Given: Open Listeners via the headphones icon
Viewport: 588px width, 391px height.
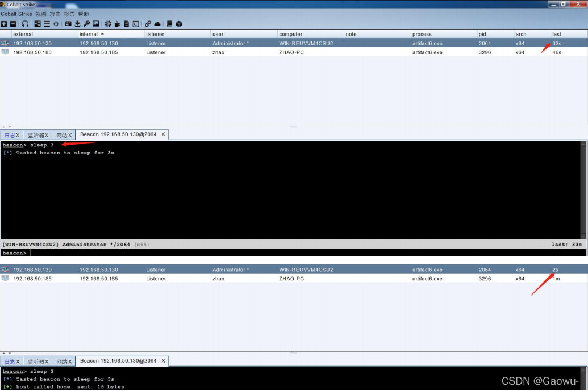Looking at the screenshot, I should [x=25, y=24].
